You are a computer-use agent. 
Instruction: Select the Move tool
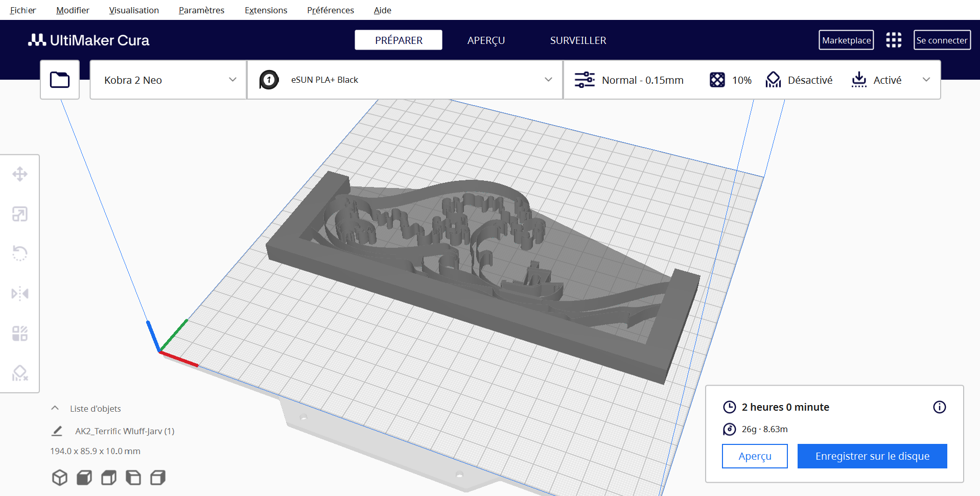click(x=20, y=174)
